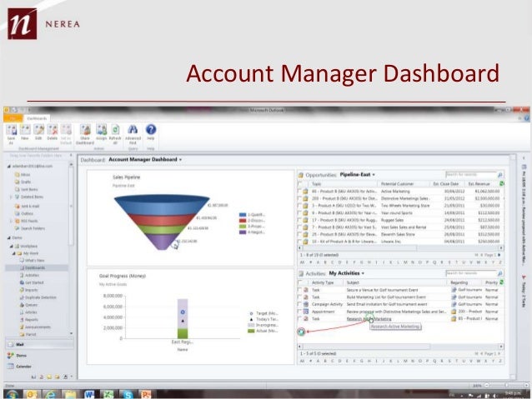Open File Explorer folder on taskbar
This screenshot has height=399, width=532.
tap(70, 394)
